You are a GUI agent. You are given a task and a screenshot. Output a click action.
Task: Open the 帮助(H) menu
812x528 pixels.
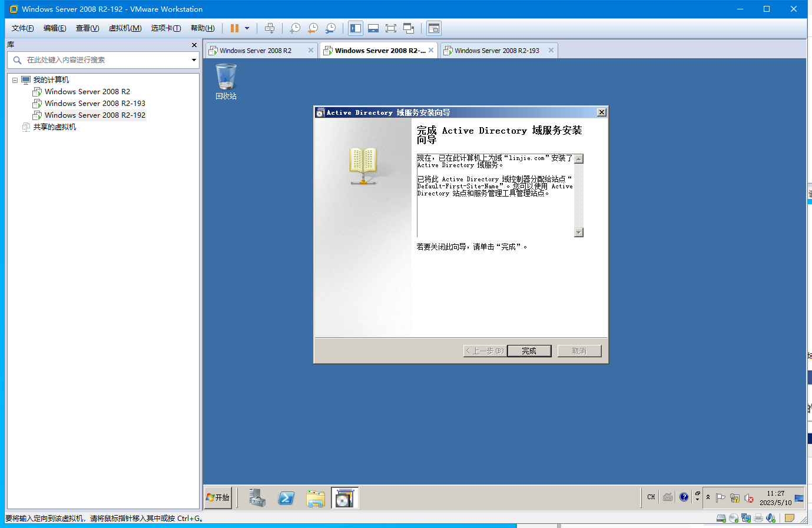pyautogui.click(x=203, y=28)
